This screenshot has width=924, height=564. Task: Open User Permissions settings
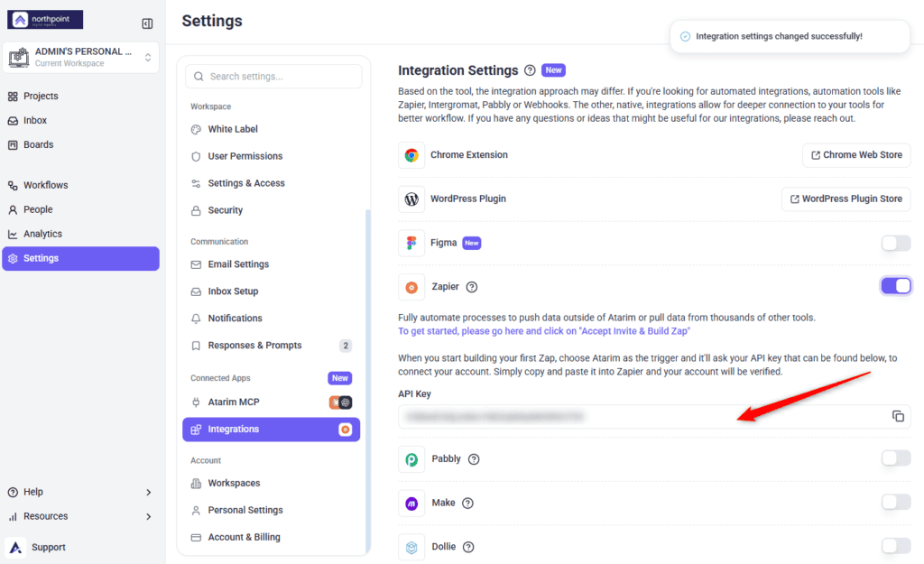point(271,156)
